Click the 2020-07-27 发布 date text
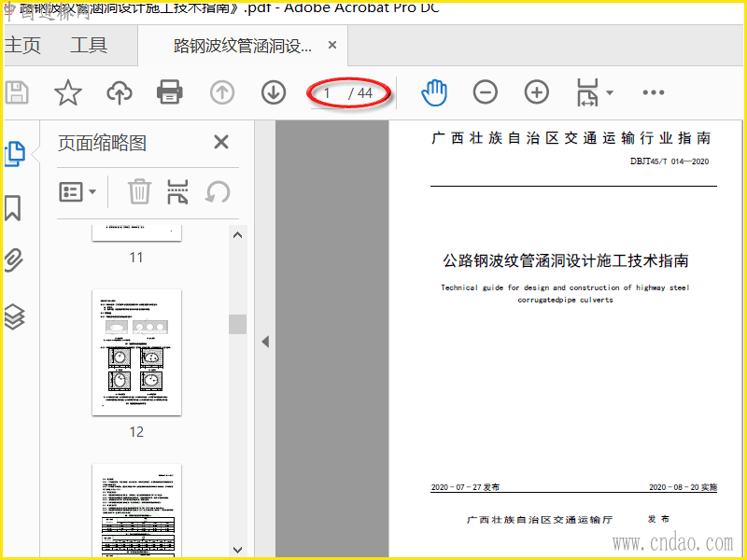747x560 pixels. [465, 487]
